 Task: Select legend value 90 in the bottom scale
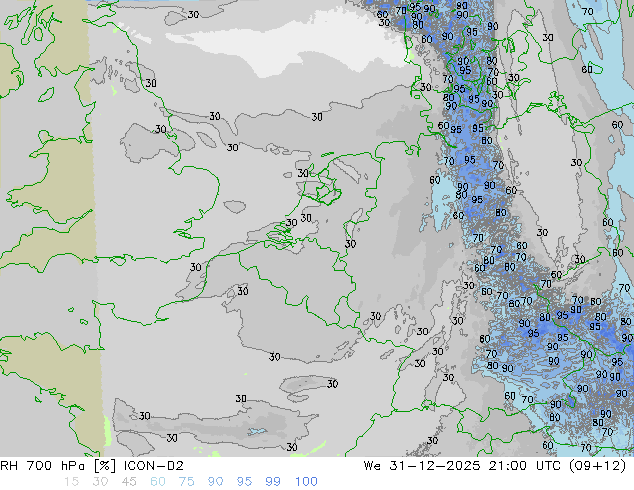[215, 482]
